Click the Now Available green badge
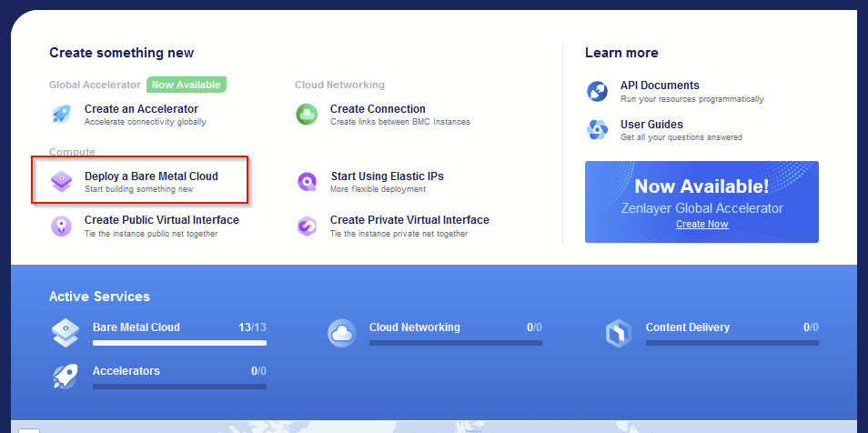 coord(186,85)
